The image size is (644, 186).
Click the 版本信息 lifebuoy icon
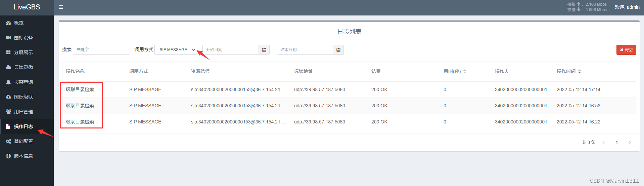pos(8,156)
